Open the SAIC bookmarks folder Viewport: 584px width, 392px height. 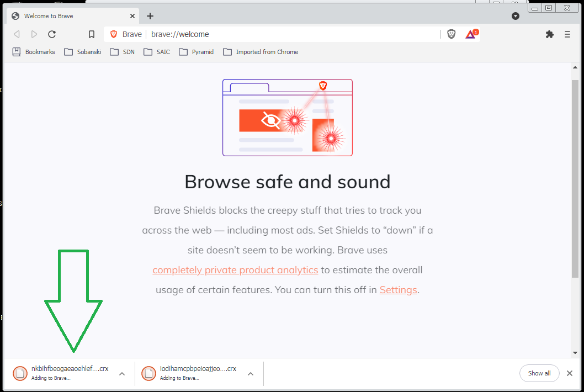click(157, 52)
